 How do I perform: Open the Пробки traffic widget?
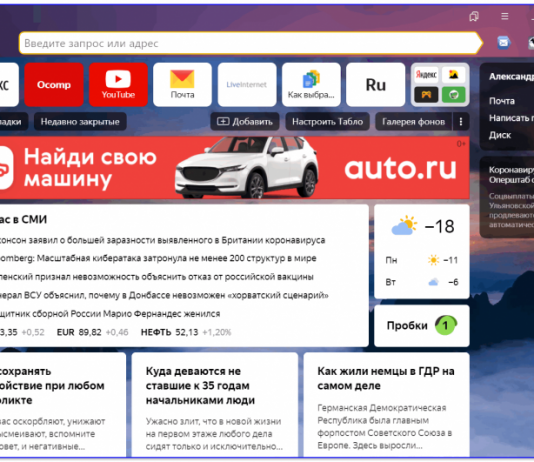pos(422,326)
